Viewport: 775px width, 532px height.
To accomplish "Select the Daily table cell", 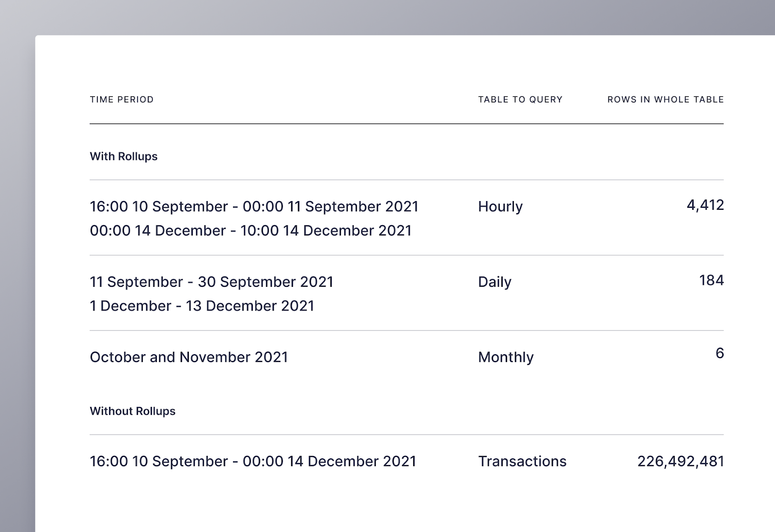I will [x=495, y=282].
